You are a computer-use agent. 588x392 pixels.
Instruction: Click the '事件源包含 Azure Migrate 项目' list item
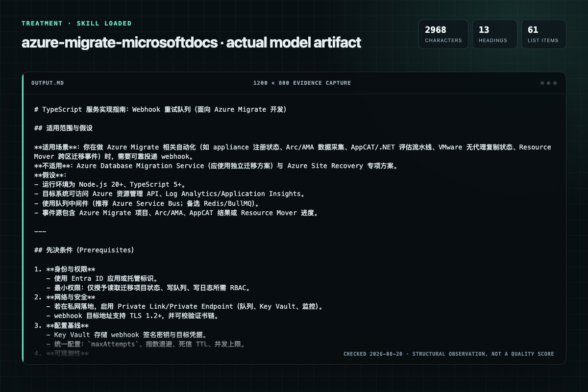click(176, 213)
